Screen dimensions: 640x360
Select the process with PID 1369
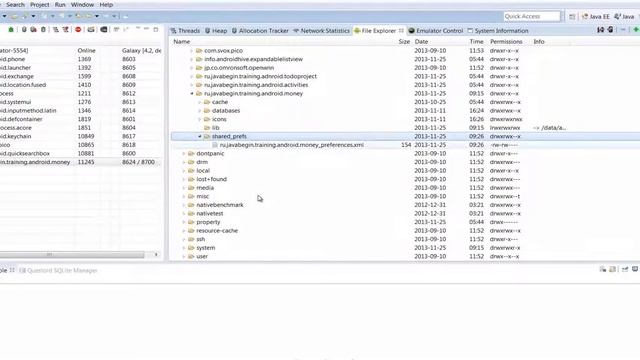pos(81,59)
